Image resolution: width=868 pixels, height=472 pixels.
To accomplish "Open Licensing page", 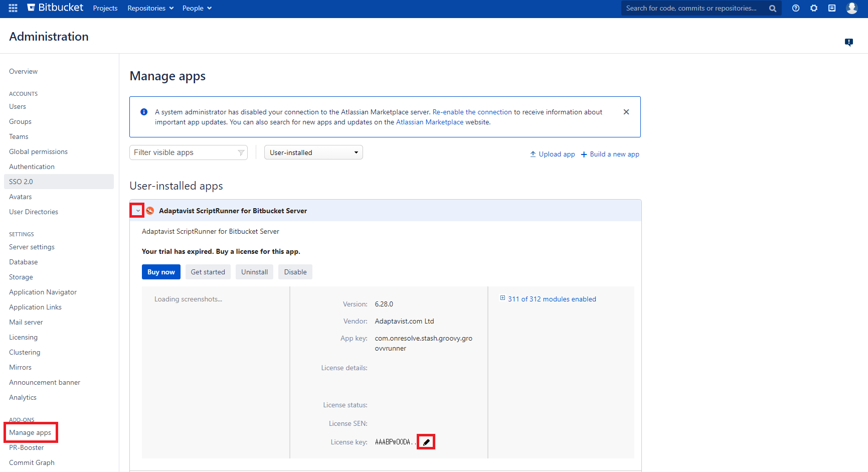I will (x=23, y=337).
